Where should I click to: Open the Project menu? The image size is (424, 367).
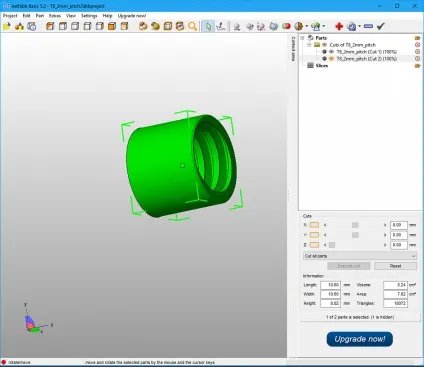(10, 16)
